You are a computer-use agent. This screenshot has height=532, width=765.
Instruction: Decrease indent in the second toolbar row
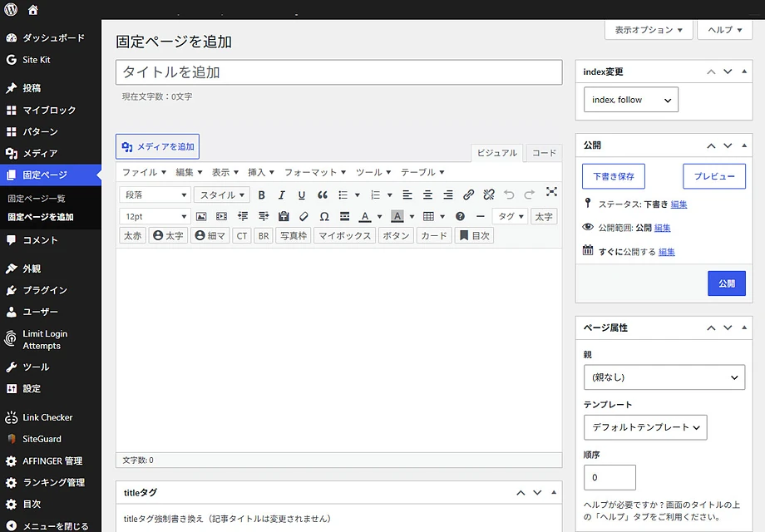(243, 216)
